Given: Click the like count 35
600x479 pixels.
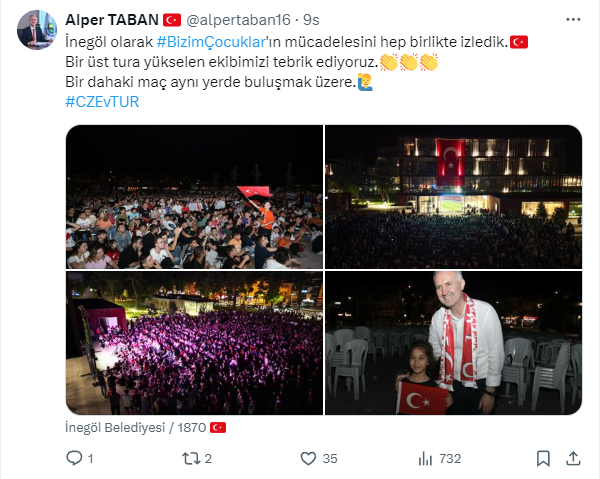Looking at the screenshot, I should point(330,458).
